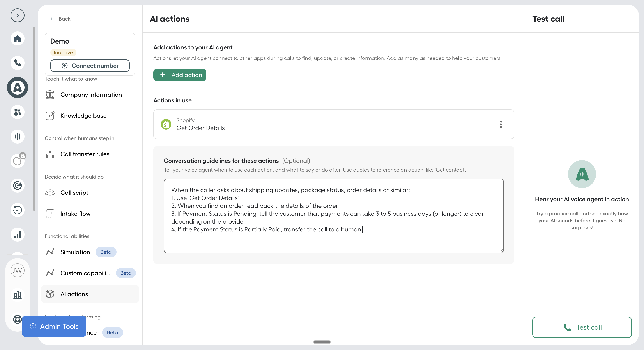Open the audio waveform icon

[18, 136]
